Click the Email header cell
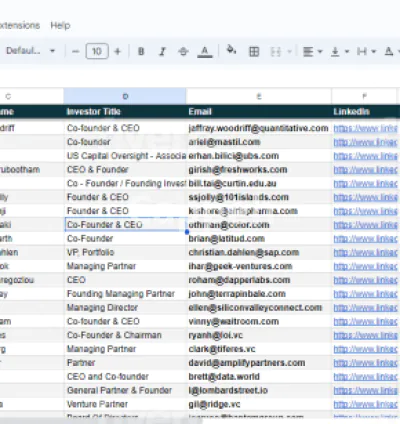This screenshot has height=424, width=400. coord(259,112)
